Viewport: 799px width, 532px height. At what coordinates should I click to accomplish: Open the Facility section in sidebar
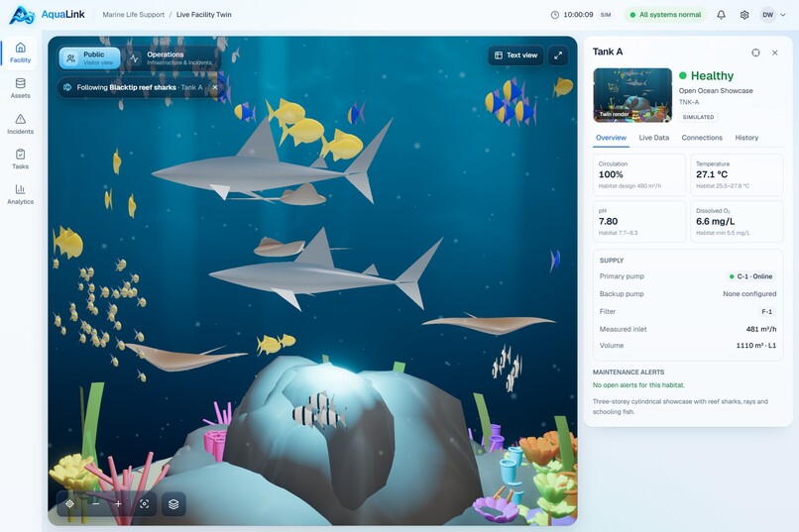click(21, 53)
